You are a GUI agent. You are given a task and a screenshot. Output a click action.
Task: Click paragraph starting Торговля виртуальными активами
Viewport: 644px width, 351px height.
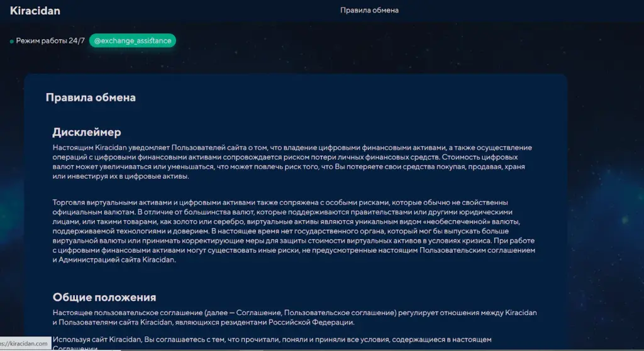294,231
